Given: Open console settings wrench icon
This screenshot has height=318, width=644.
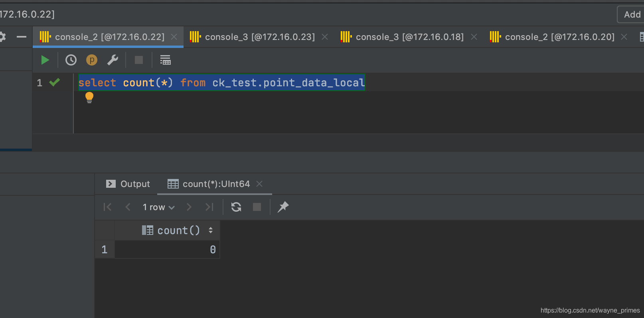Looking at the screenshot, I should (113, 60).
